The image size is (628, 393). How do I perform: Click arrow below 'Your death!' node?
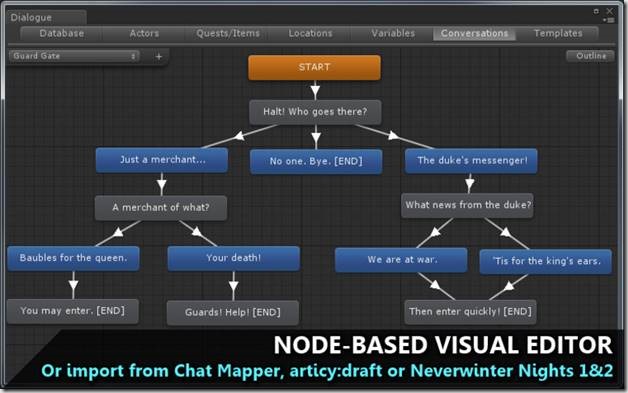(x=233, y=286)
